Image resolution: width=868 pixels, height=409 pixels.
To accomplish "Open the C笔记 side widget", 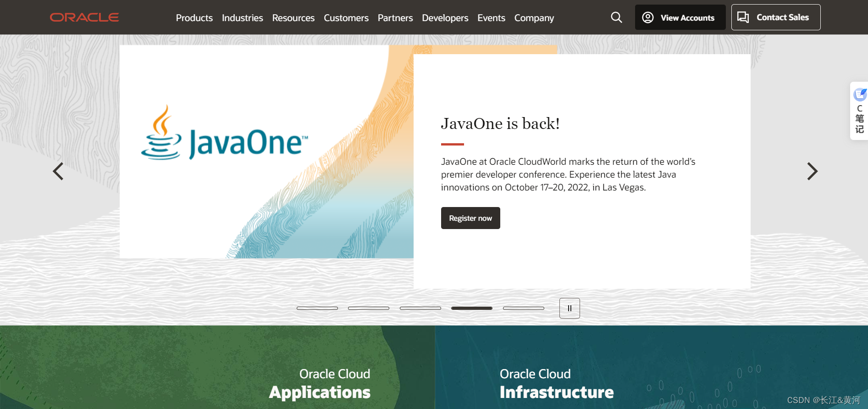I will [859, 111].
